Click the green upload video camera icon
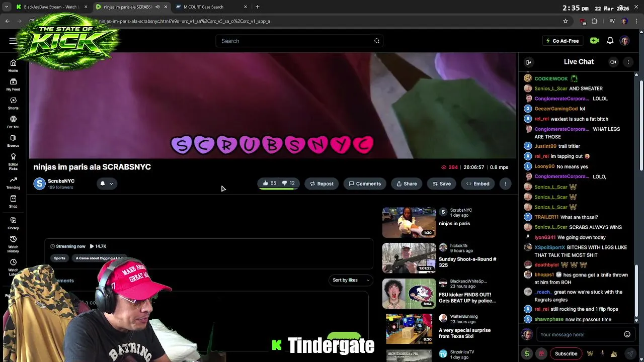 pos(595,41)
